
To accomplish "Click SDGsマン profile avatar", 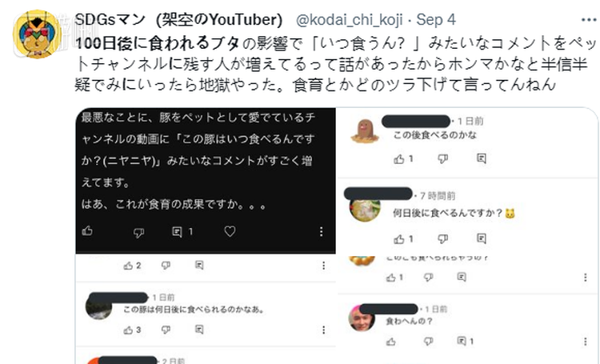I will (37, 34).
